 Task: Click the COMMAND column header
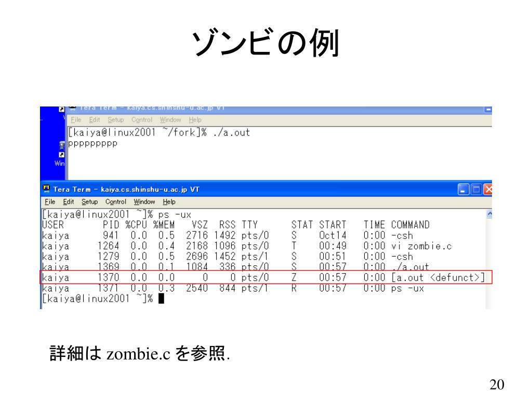410,225
